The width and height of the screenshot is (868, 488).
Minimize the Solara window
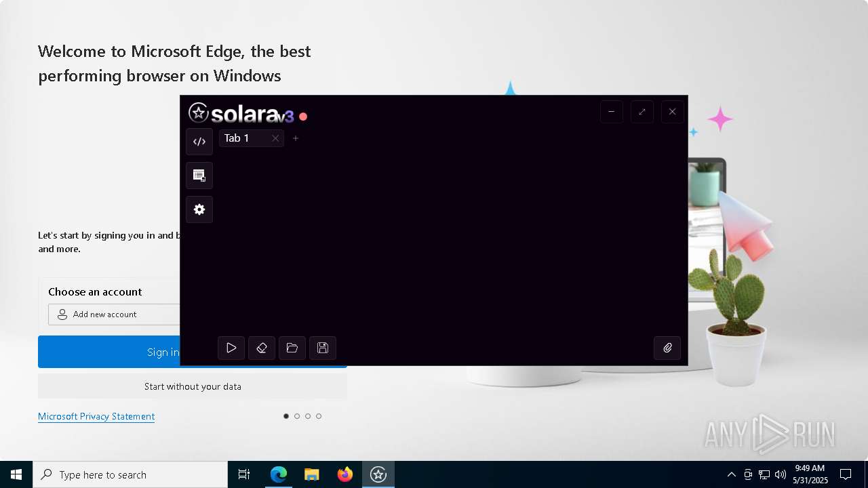point(612,112)
